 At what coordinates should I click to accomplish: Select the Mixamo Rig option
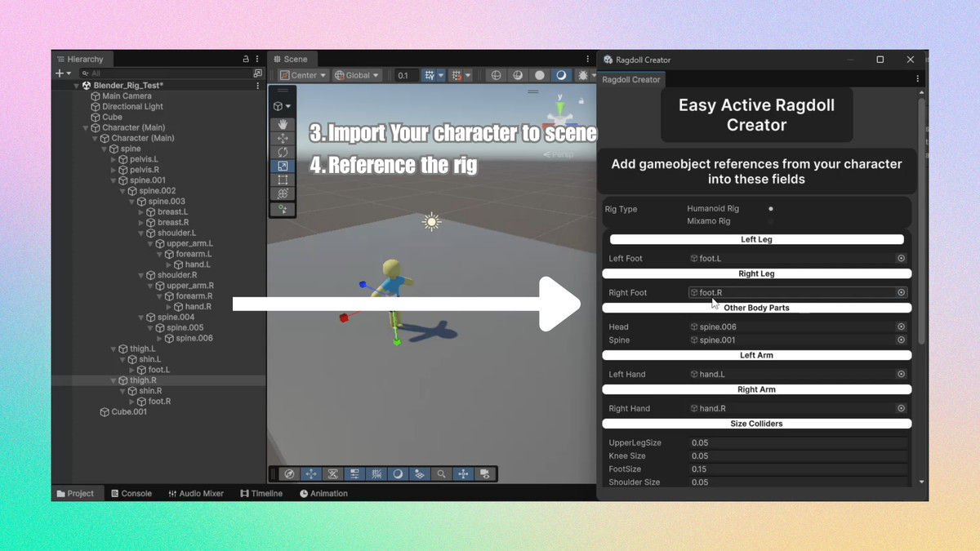(770, 221)
